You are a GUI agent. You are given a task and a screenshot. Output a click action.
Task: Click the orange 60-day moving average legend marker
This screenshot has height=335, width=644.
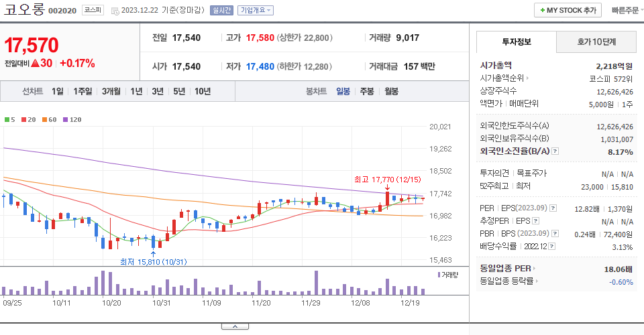point(44,120)
